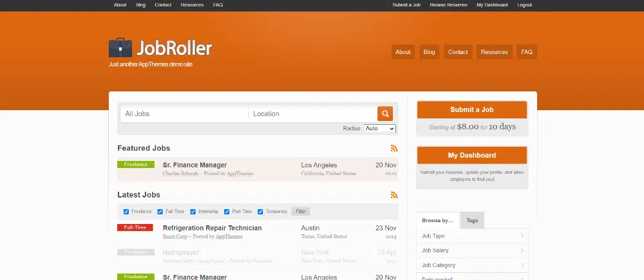Click the All Jobs search field
The height and width of the screenshot is (280, 644).
click(184, 114)
